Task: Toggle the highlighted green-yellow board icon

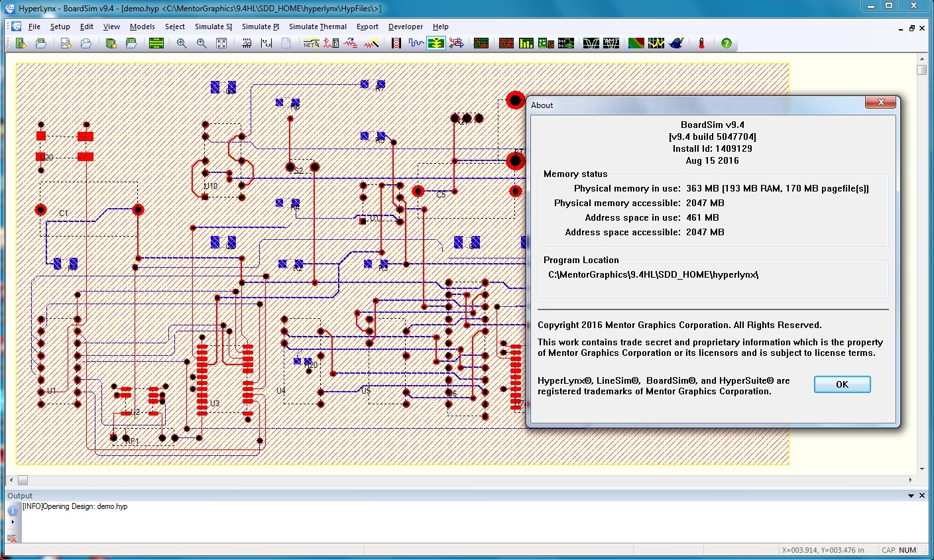Action: tap(436, 43)
